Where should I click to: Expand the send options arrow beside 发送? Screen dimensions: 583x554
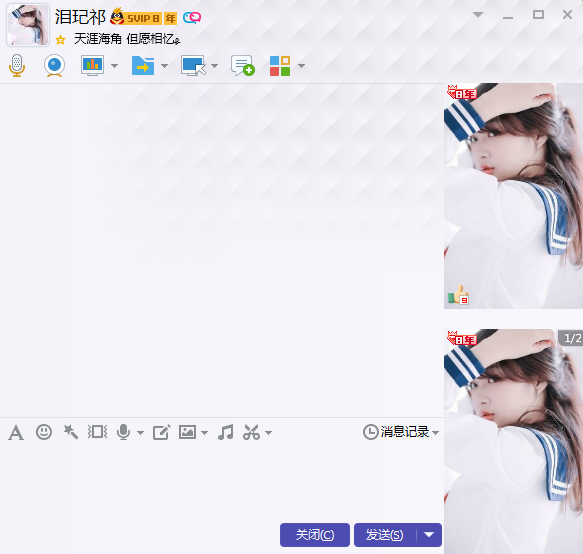[429, 535]
